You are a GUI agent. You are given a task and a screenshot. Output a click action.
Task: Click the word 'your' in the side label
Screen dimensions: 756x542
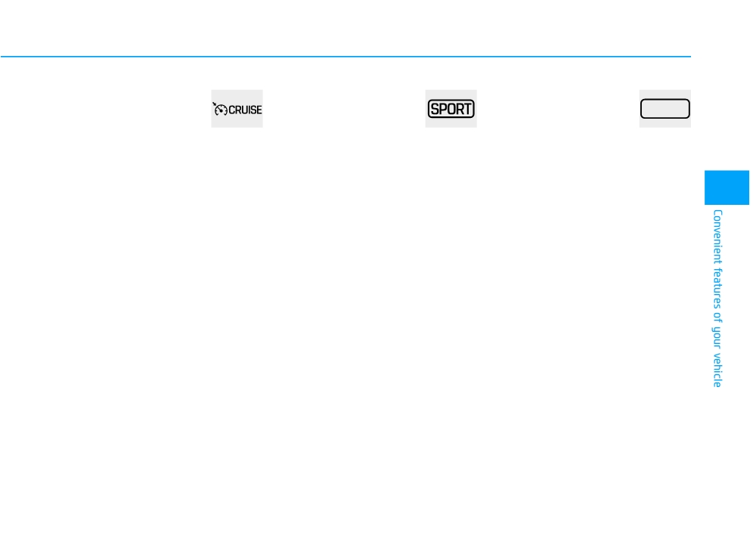(x=717, y=338)
